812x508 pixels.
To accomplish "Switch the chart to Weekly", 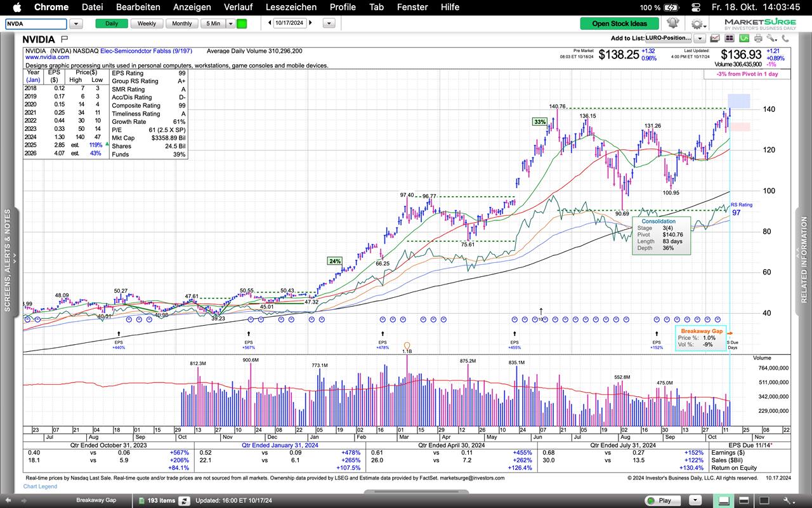I will tap(147, 23).
